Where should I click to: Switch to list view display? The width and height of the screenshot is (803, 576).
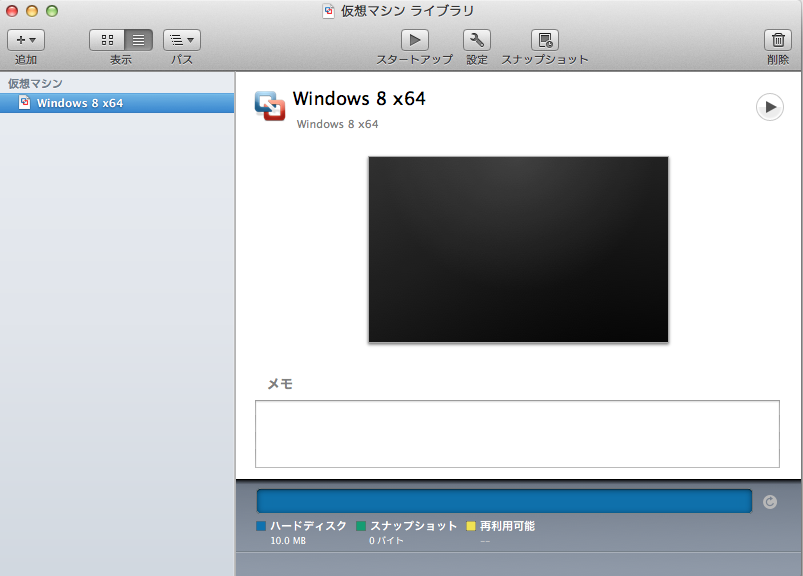(138, 40)
